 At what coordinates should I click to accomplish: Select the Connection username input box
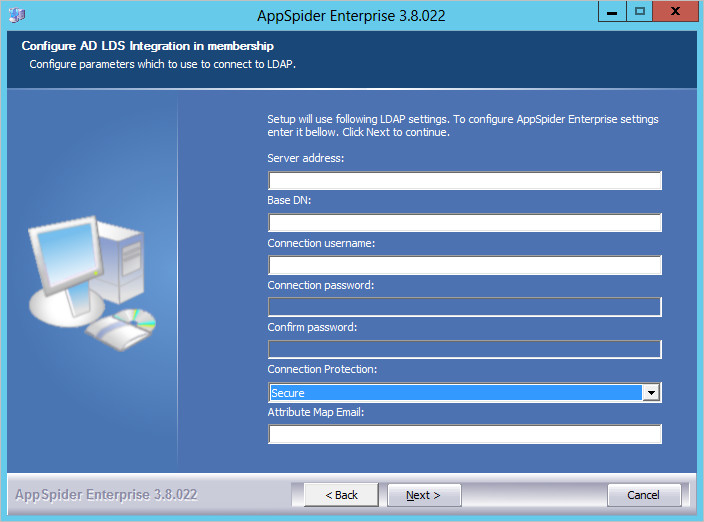point(464,265)
